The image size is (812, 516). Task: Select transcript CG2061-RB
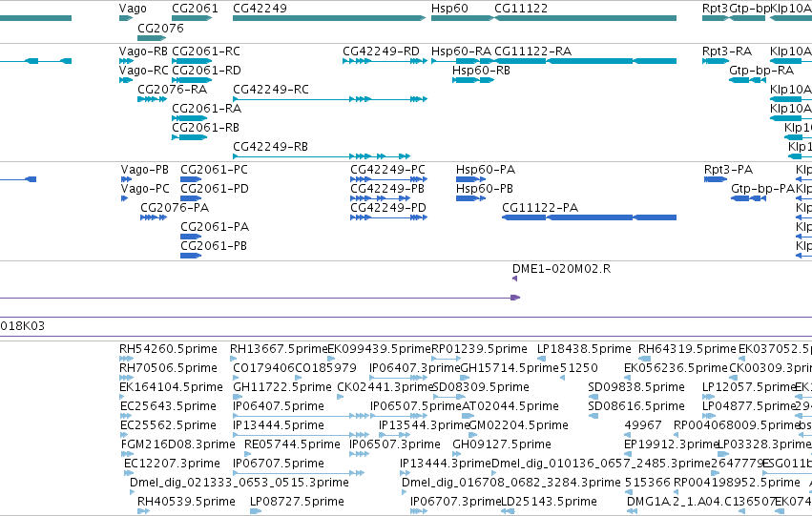[205, 128]
